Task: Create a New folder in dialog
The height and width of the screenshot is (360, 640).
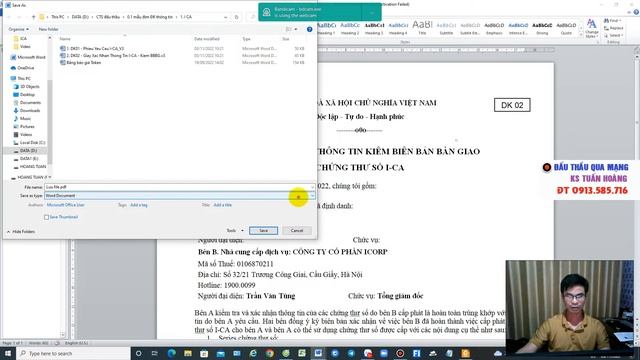Action: (48, 29)
